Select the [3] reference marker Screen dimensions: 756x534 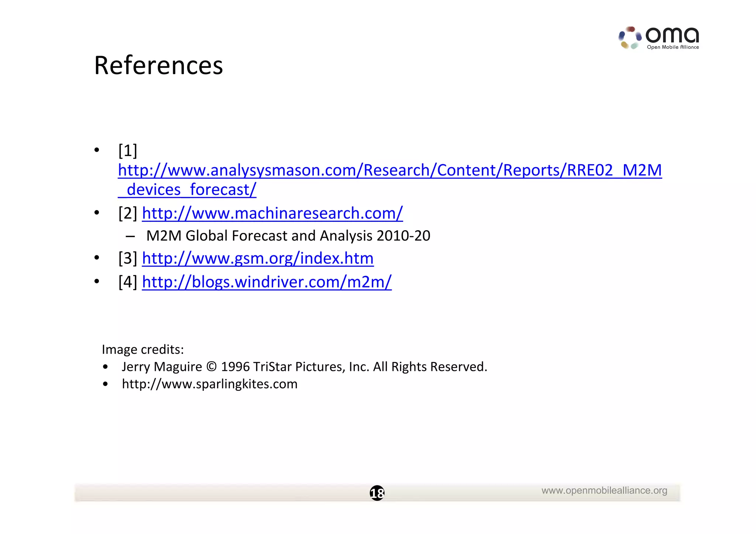128,258
